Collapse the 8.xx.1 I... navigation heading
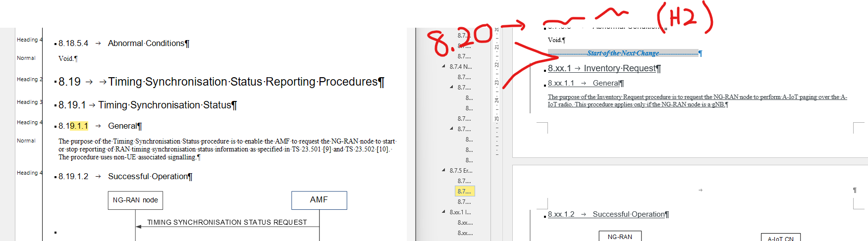Image resolution: width=868 pixels, height=241 pixels. 444,212
